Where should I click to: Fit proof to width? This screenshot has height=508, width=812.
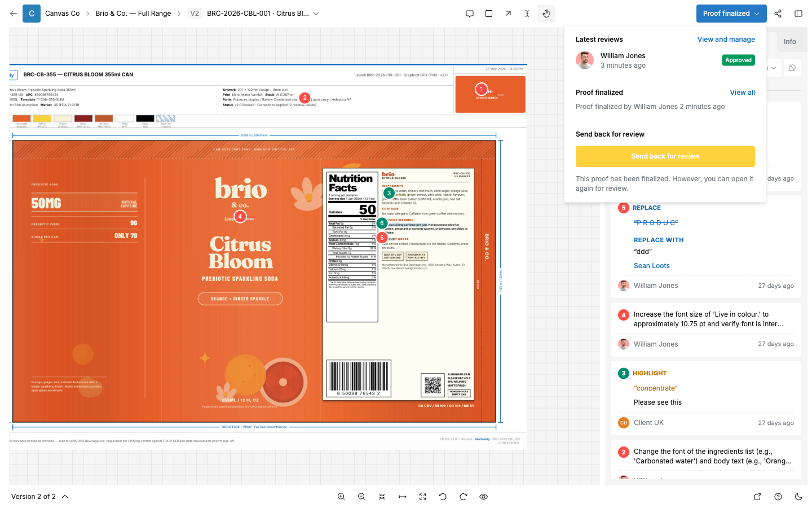coord(402,497)
